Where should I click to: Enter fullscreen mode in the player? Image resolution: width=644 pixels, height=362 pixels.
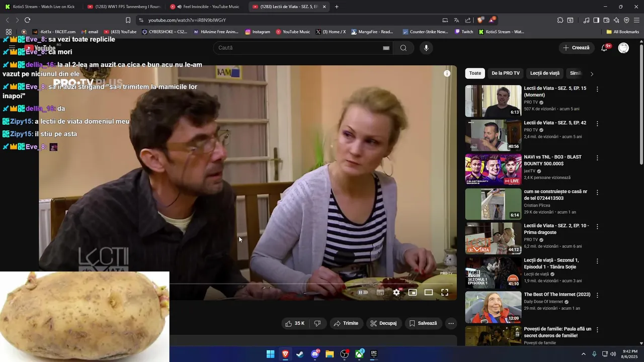click(x=445, y=292)
